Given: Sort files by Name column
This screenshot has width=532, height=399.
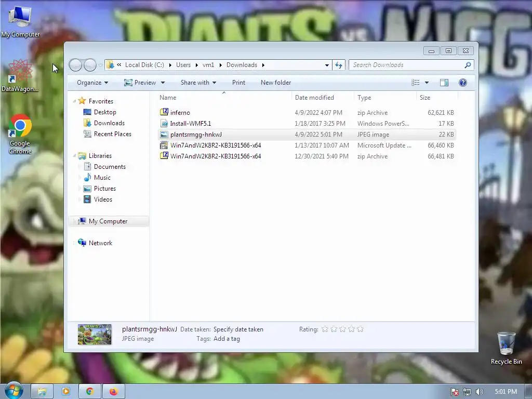Looking at the screenshot, I should (224, 97).
